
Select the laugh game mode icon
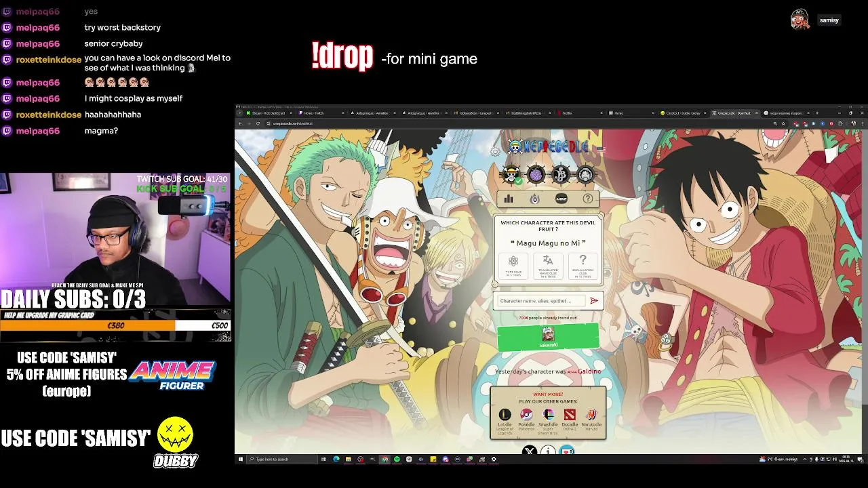tap(585, 175)
